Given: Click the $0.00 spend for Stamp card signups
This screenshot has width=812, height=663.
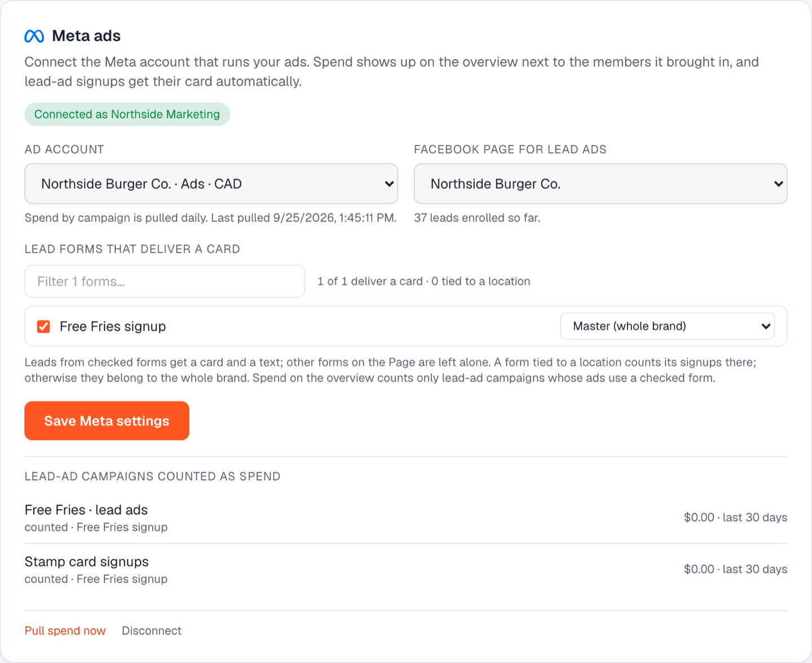Looking at the screenshot, I should click(699, 569).
